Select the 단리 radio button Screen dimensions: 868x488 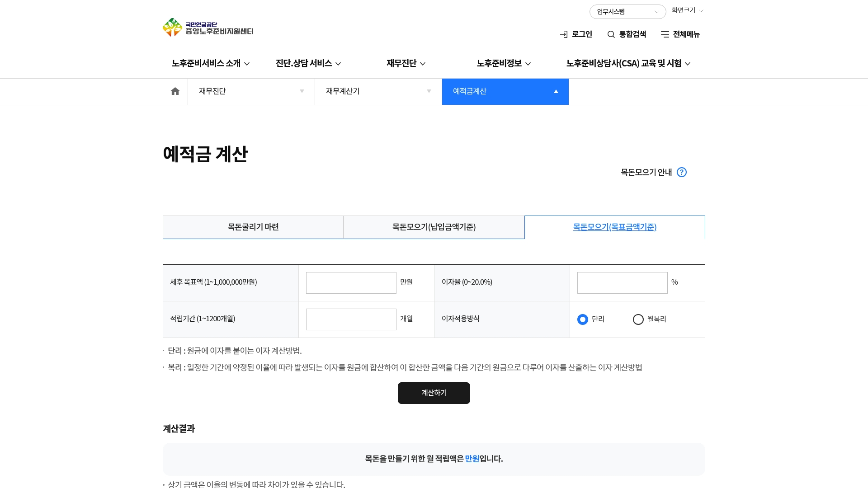pyautogui.click(x=583, y=319)
